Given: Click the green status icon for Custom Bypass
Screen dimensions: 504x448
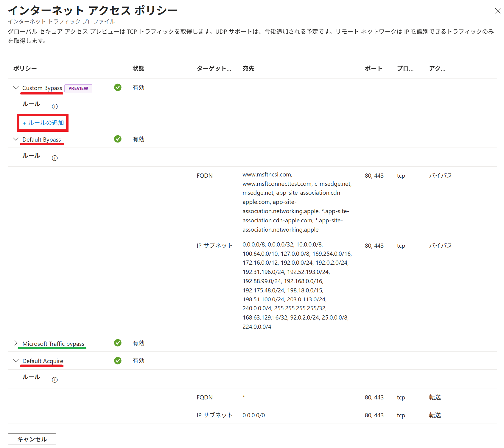Looking at the screenshot, I should tap(118, 88).
